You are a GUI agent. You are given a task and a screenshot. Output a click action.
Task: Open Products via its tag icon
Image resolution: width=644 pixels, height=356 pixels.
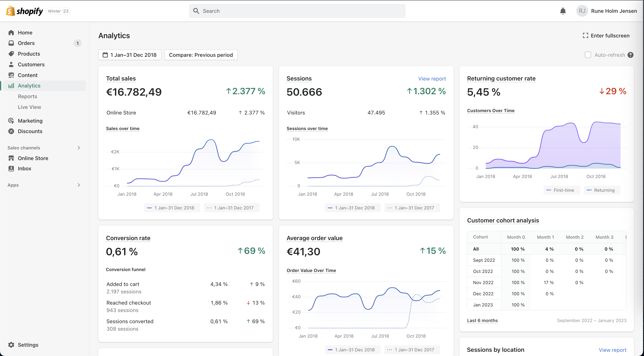click(11, 54)
